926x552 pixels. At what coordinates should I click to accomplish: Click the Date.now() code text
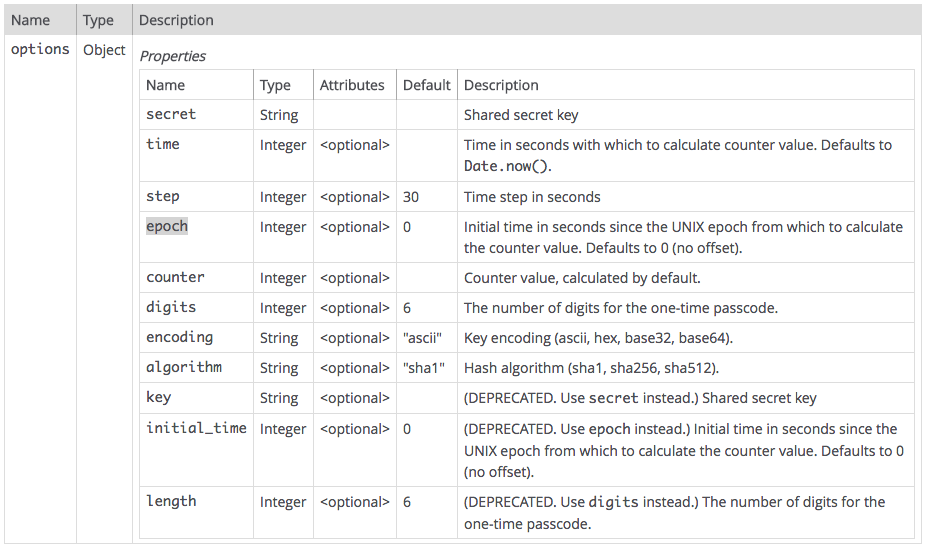[x=506, y=166]
